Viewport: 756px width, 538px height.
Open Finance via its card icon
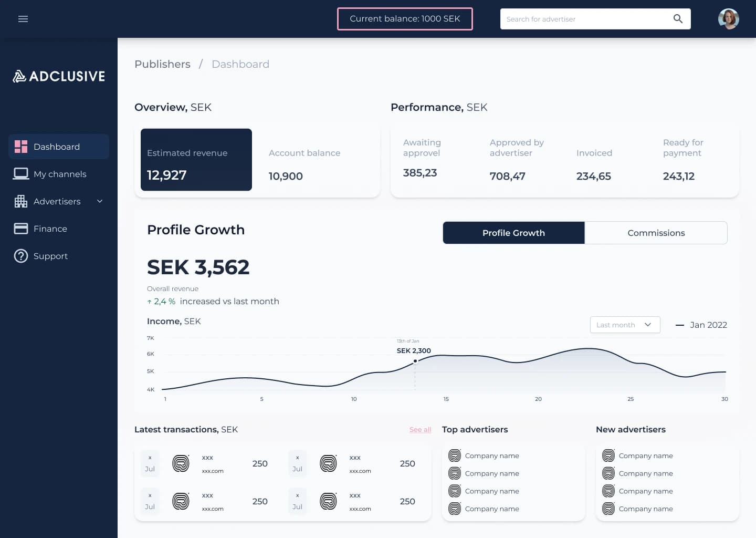(x=21, y=229)
